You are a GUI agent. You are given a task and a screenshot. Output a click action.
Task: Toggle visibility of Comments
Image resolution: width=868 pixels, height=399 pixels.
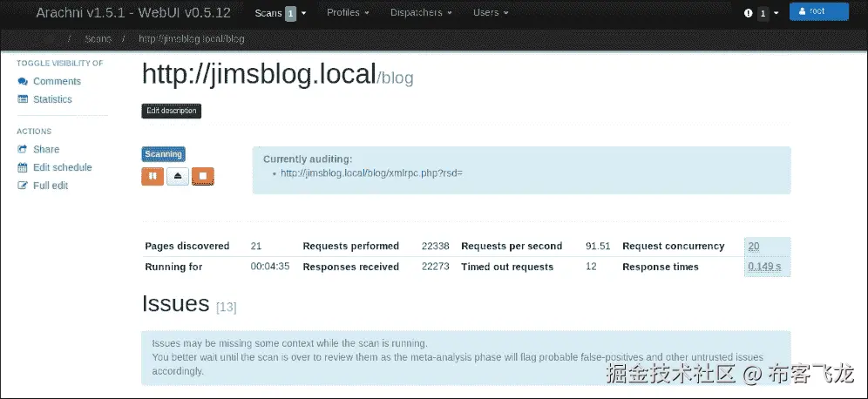point(57,81)
